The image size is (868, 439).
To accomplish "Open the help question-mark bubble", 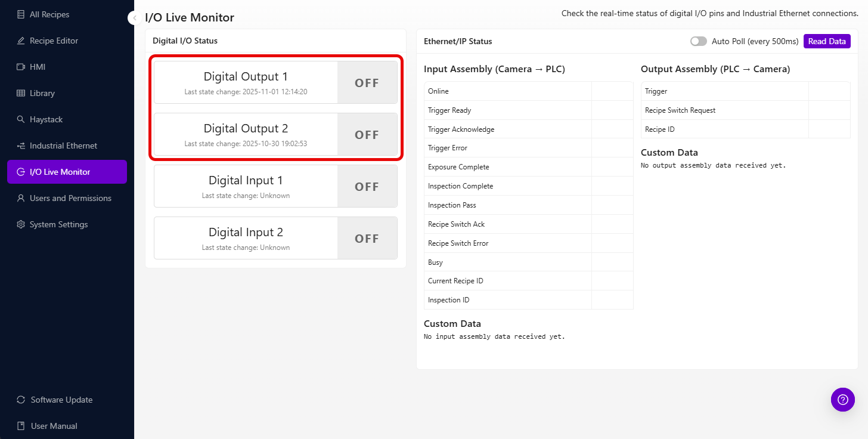I will pyautogui.click(x=842, y=400).
